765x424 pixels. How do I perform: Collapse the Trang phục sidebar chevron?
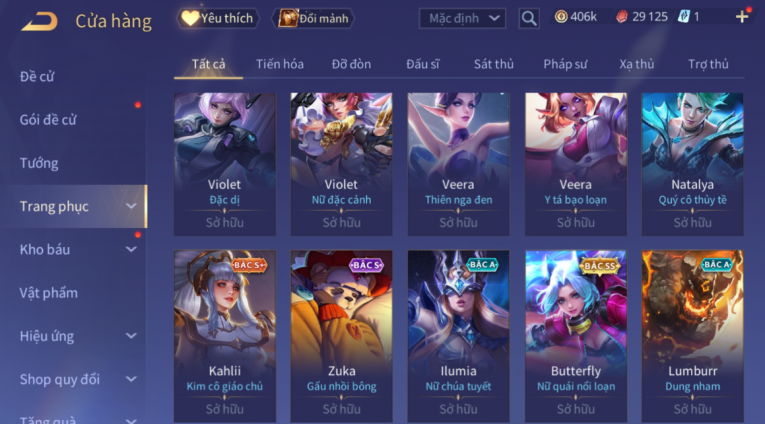[x=131, y=206]
